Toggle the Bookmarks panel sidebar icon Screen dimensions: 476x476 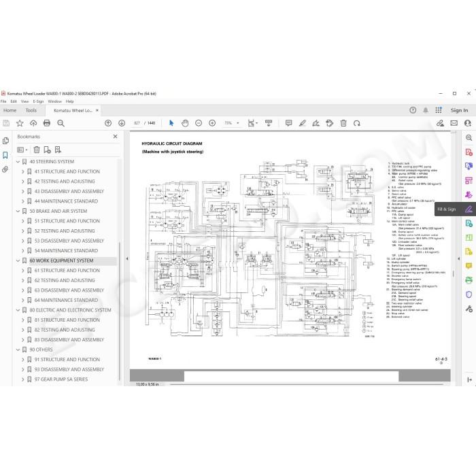pyautogui.click(x=5, y=155)
